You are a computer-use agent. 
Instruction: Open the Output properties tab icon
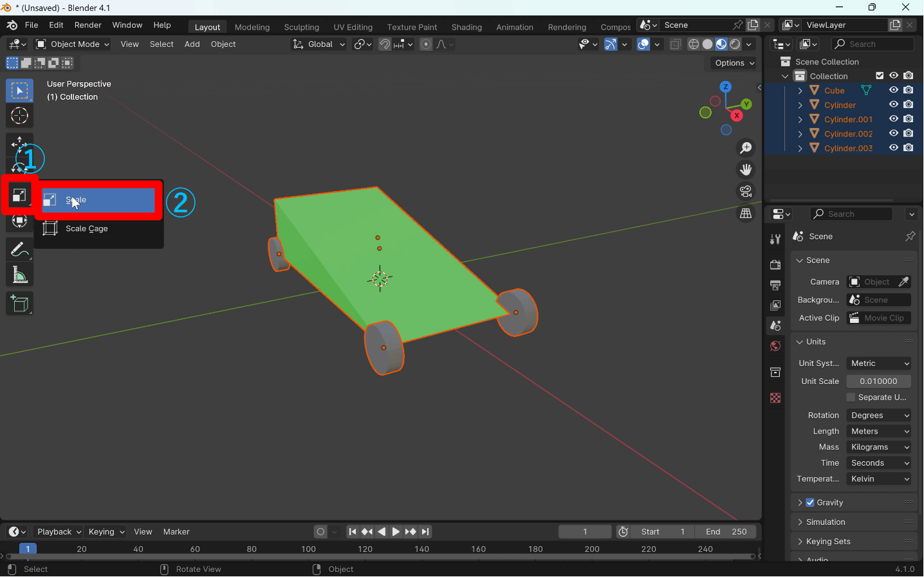click(x=775, y=285)
